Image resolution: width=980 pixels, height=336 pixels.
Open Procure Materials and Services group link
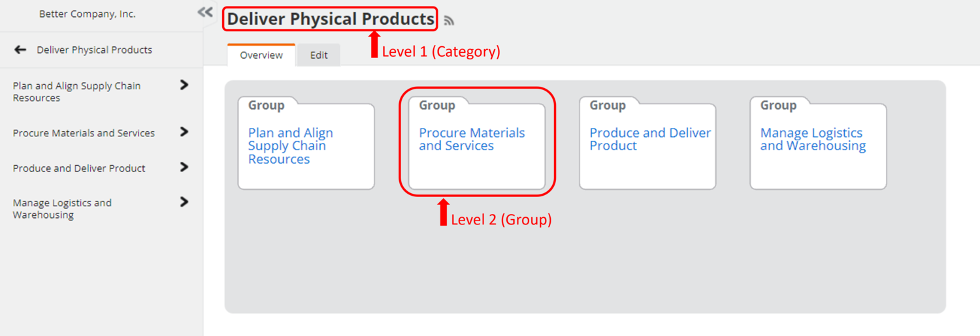point(472,140)
